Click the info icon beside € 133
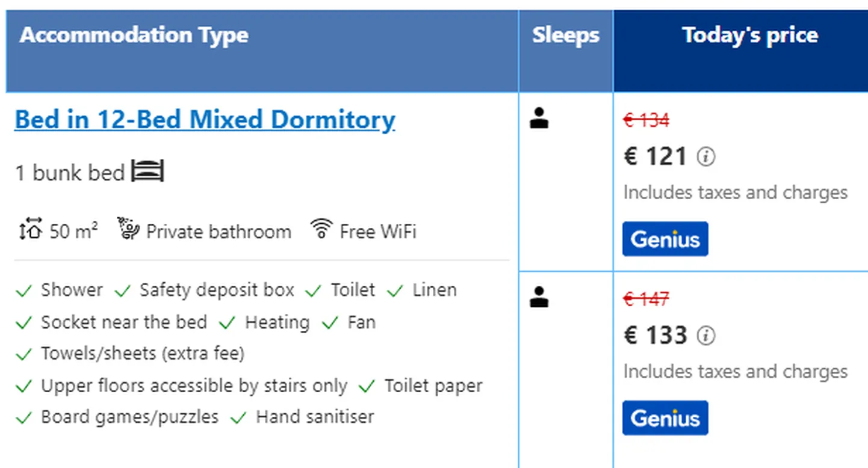 [706, 336]
